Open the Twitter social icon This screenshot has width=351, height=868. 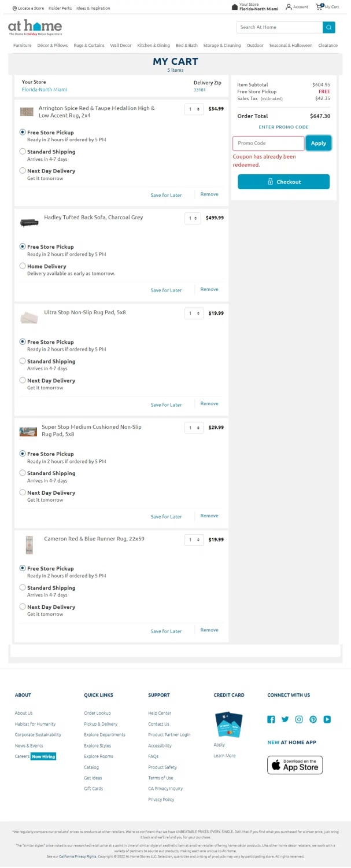pos(285,719)
